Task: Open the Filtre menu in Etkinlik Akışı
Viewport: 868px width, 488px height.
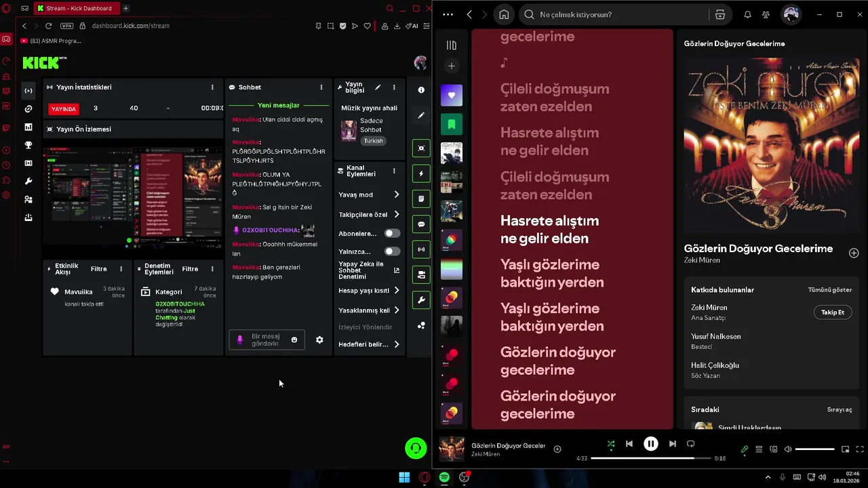Action: [98, 269]
